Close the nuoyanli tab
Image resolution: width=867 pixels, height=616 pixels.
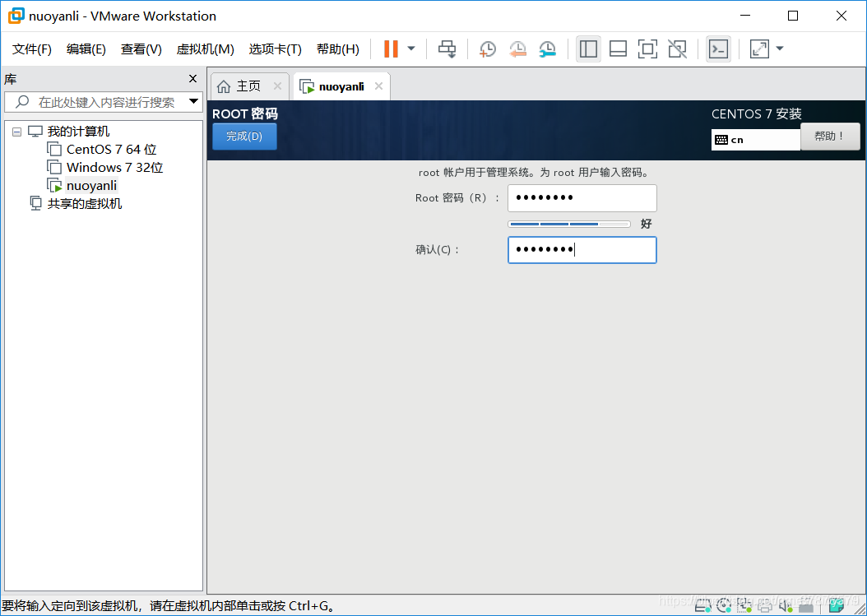pos(378,86)
